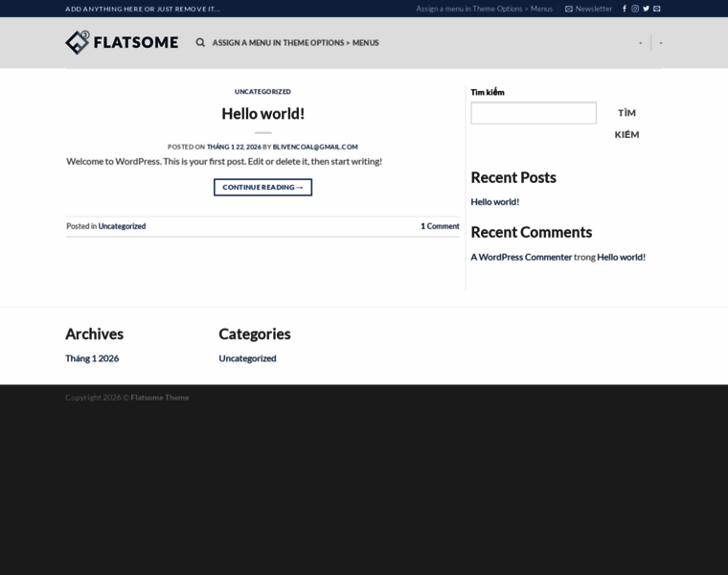
Task: Open 'Hello world!' under Recent Posts
Action: (x=494, y=202)
